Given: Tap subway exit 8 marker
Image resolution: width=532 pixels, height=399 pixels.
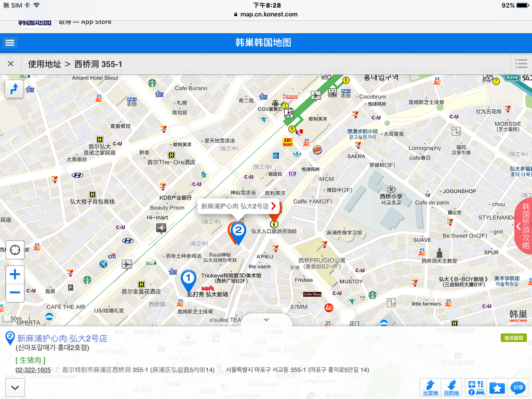Looking at the screenshot, I should coord(345,80).
